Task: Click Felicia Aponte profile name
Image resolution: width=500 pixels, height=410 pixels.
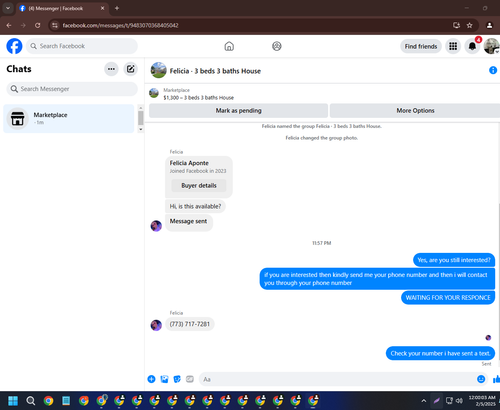Action: click(x=189, y=163)
